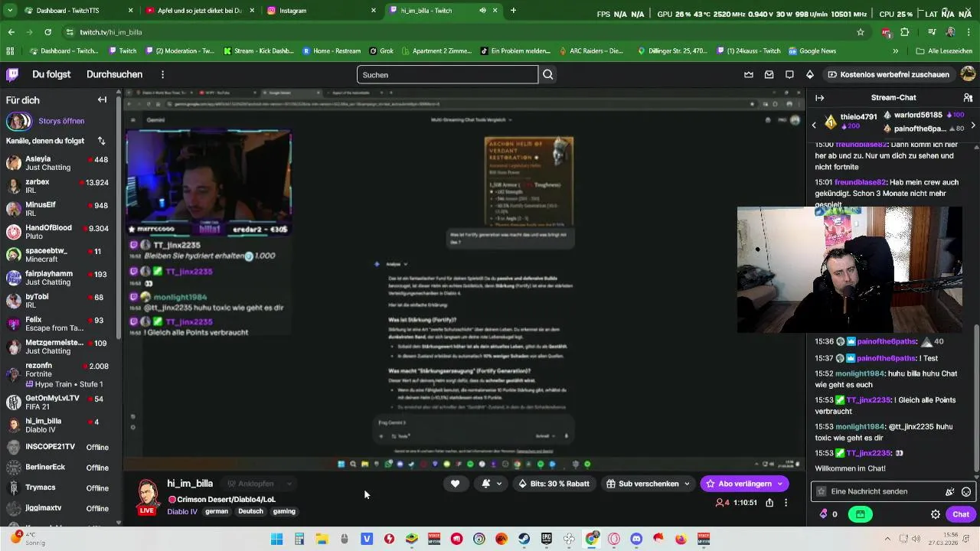Claim the green channel points bonus
The height and width of the screenshot is (551, 980).
861,514
